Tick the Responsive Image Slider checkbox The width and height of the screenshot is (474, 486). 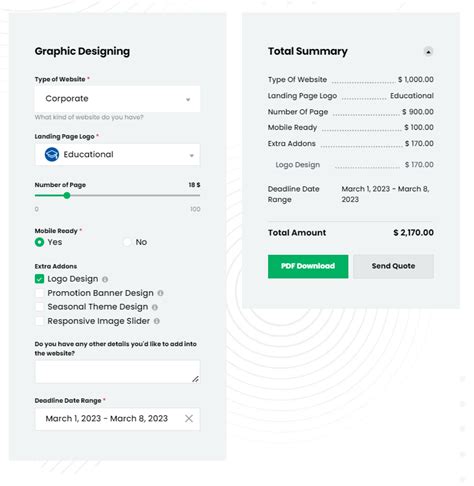coord(39,321)
